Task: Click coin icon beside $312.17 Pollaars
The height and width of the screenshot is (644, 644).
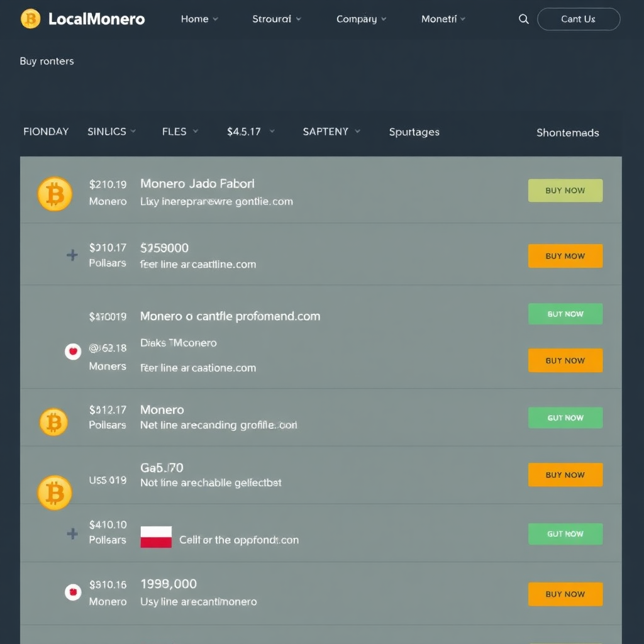Action: coord(53,422)
